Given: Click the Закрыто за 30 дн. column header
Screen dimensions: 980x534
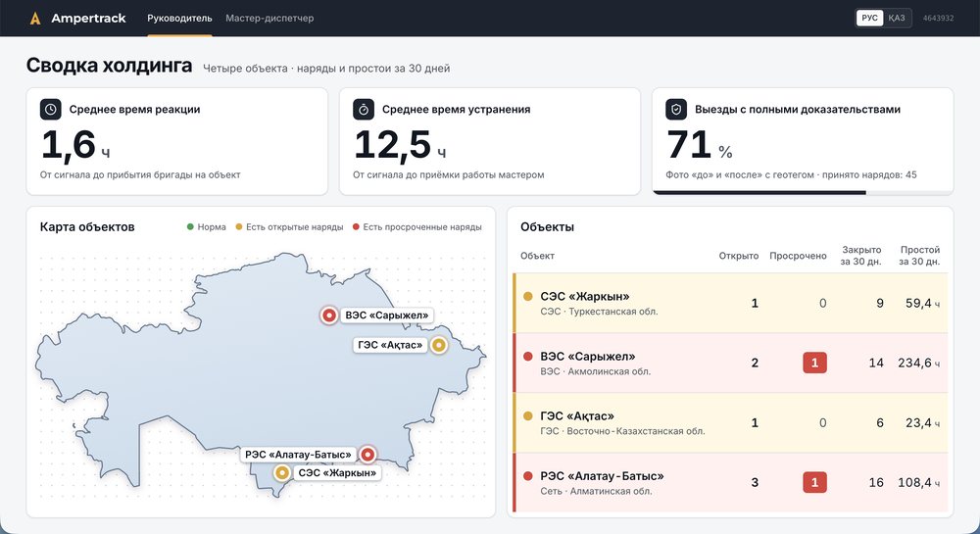Looking at the screenshot, I should point(861,256).
